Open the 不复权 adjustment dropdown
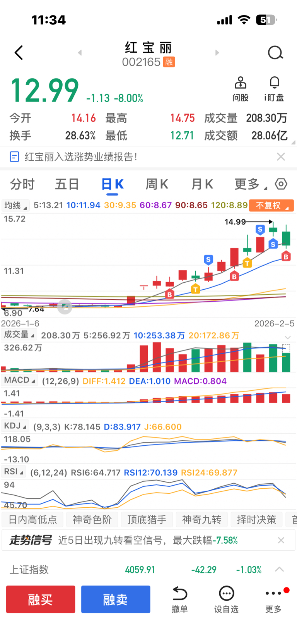The height and width of the screenshot is (644, 297). click(x=271, y=205)
